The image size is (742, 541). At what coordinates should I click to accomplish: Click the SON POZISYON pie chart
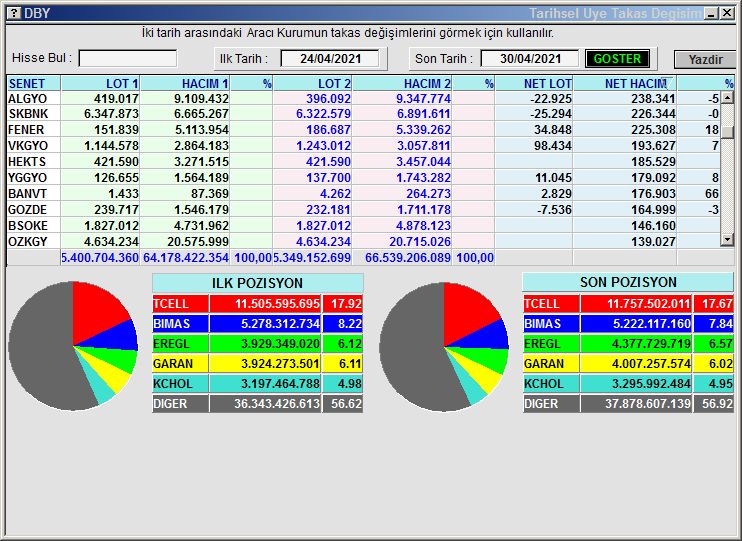(x=444, y=347)
